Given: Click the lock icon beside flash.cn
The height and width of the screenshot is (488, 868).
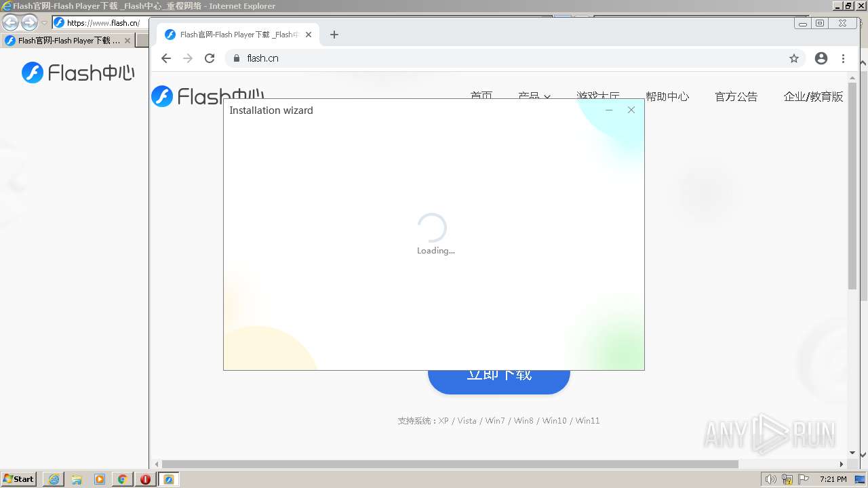Looking at the screenshot, I should 237,58.
